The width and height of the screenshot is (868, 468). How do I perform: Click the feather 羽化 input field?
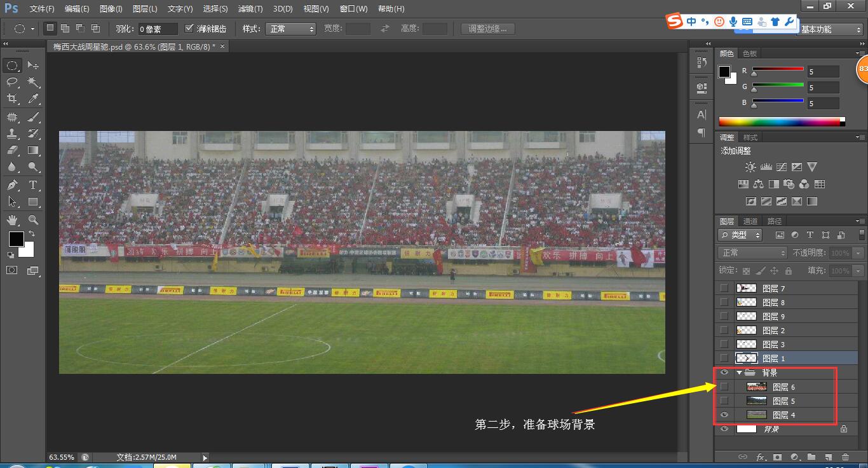pyautogui.click(x=158, y=29)
